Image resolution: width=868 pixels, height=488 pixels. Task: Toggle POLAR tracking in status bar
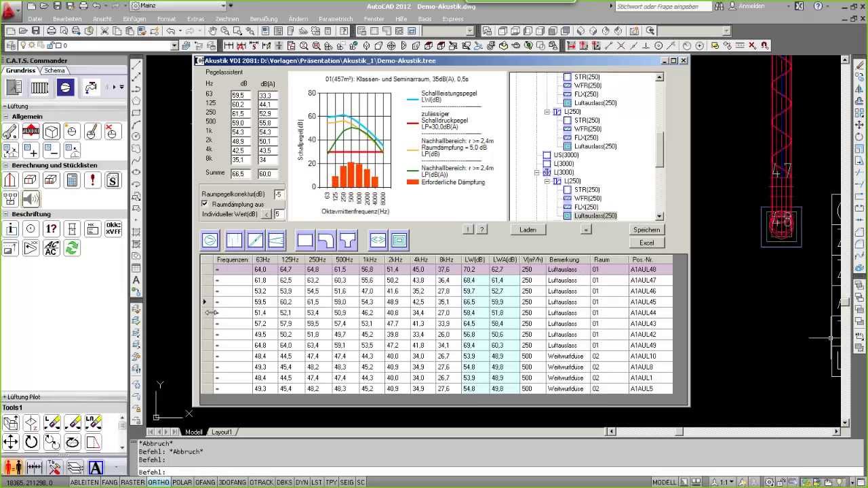(182, 483)
